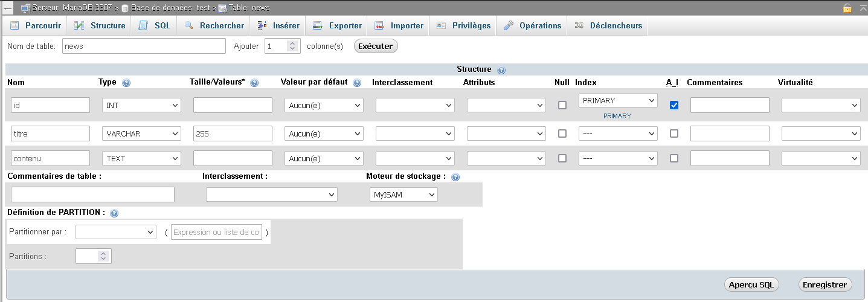The height and width of the screenshot is (302, 868).
Task: Click help icon next to Moteur de stockage
Action: (x=455, y=177)
